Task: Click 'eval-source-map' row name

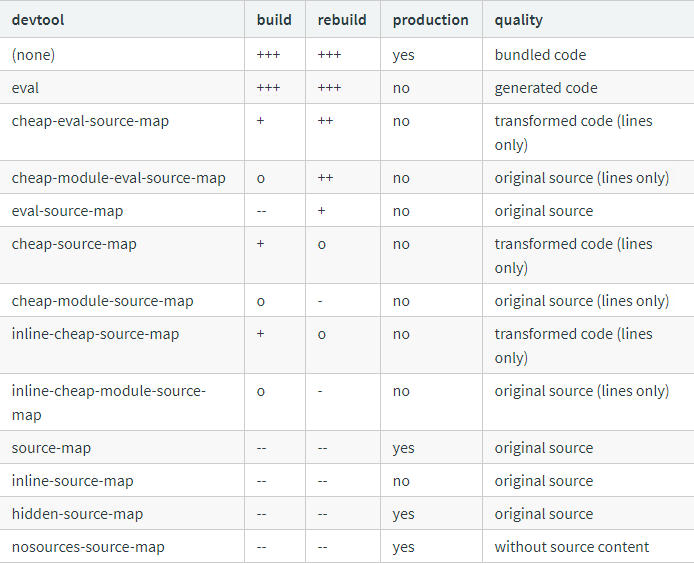Action: tap(67, 211)
